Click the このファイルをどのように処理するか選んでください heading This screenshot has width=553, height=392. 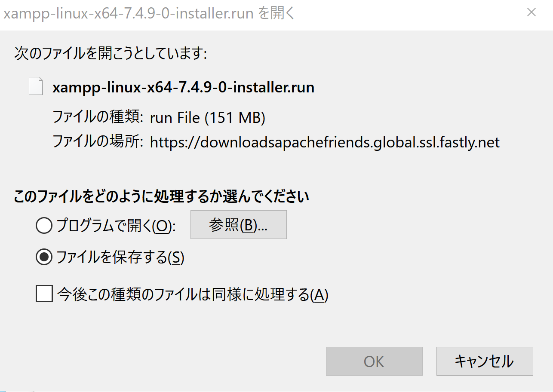tap(162, 196)
